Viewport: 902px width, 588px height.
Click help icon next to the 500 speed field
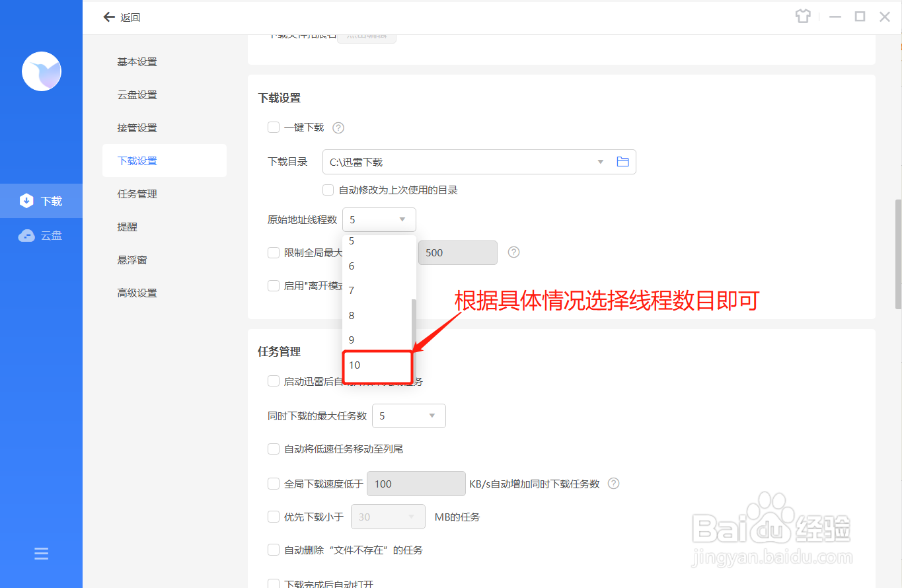tap(513, 252)
